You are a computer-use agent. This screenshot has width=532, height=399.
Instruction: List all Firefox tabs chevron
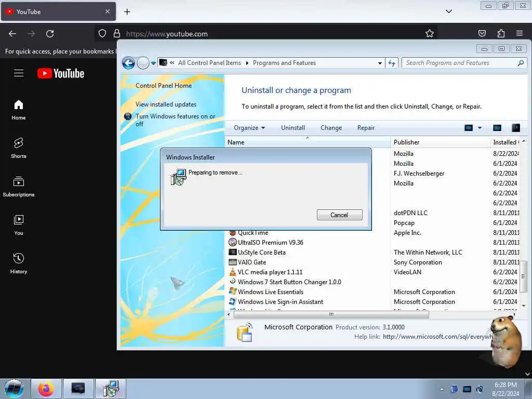(448, 11)
